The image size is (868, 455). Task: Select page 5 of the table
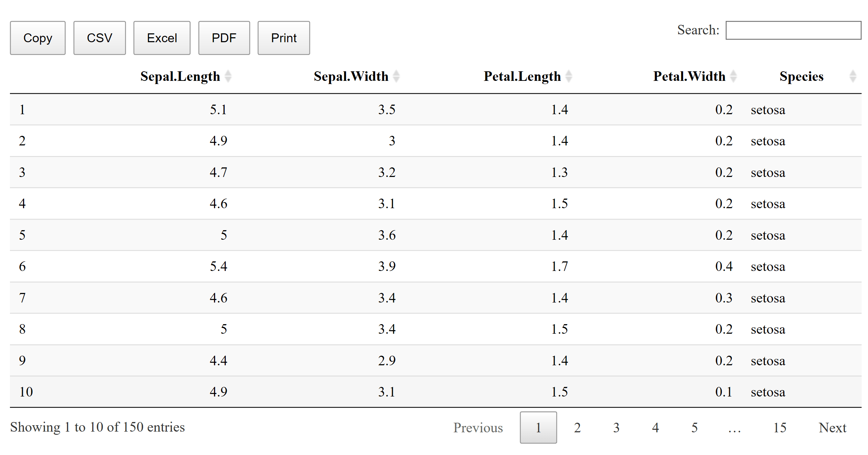tap(694, 428)
